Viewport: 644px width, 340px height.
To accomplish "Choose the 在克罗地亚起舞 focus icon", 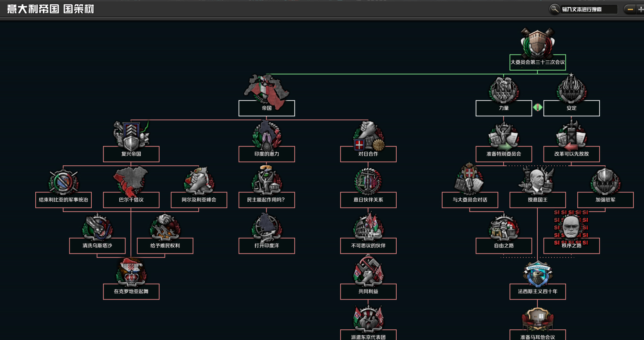I will pos(131,272).
